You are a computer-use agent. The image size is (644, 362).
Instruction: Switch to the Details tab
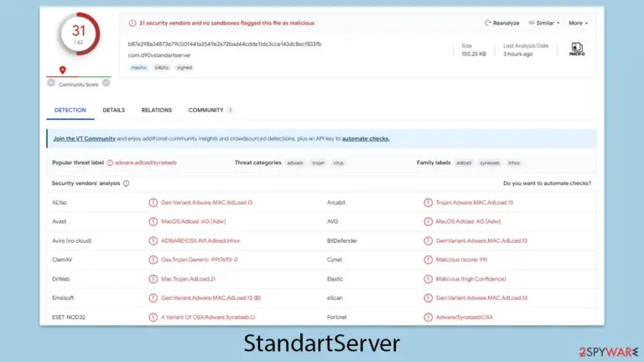click(114, 110)
